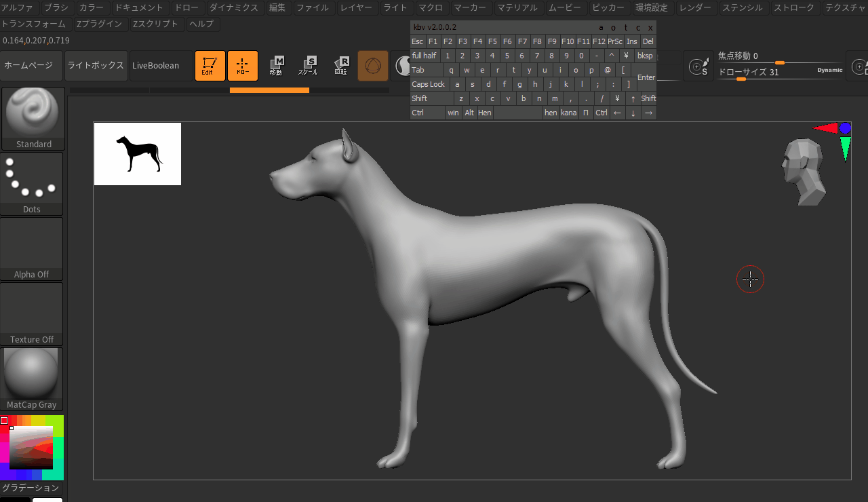Open the Zプラグイン menu

pos(99,23)
